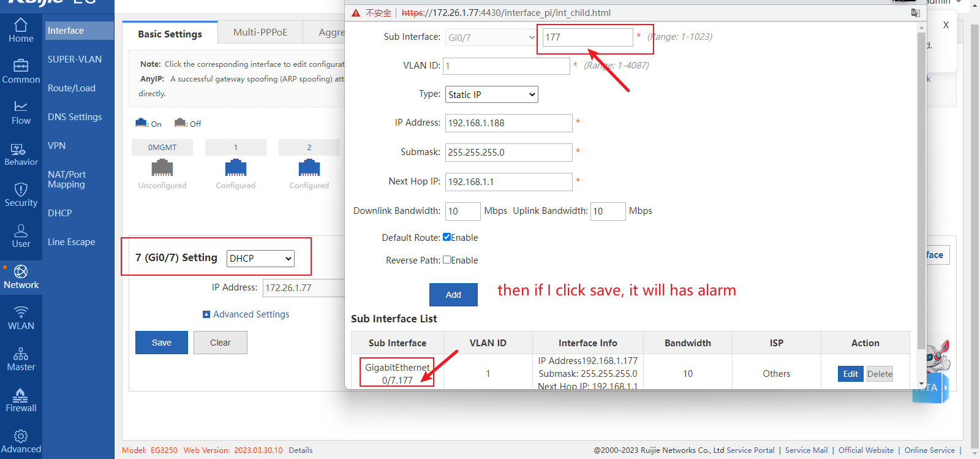Open NAT/Port Mapping menu item
This screenshot has height=459, width=980.
(x=67, y=180)
